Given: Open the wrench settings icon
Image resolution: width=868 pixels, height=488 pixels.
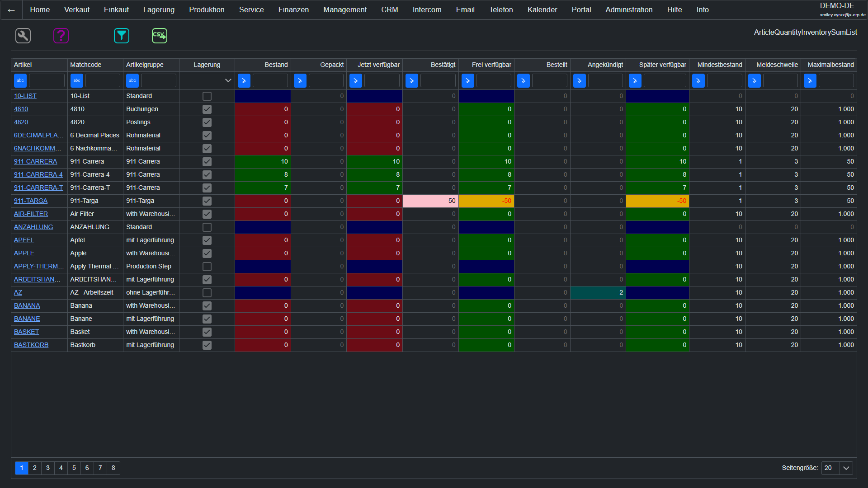Looking at the screenshot, I should pos(23,36).
